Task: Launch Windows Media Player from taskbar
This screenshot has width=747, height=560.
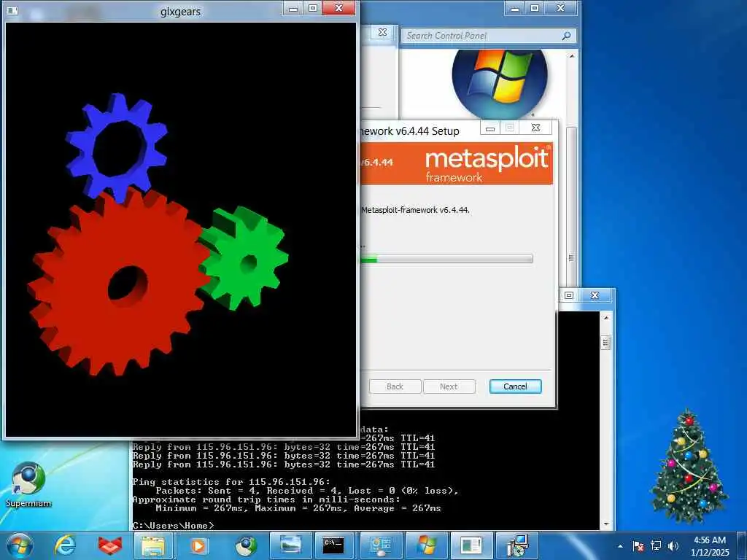Action: 198,545
